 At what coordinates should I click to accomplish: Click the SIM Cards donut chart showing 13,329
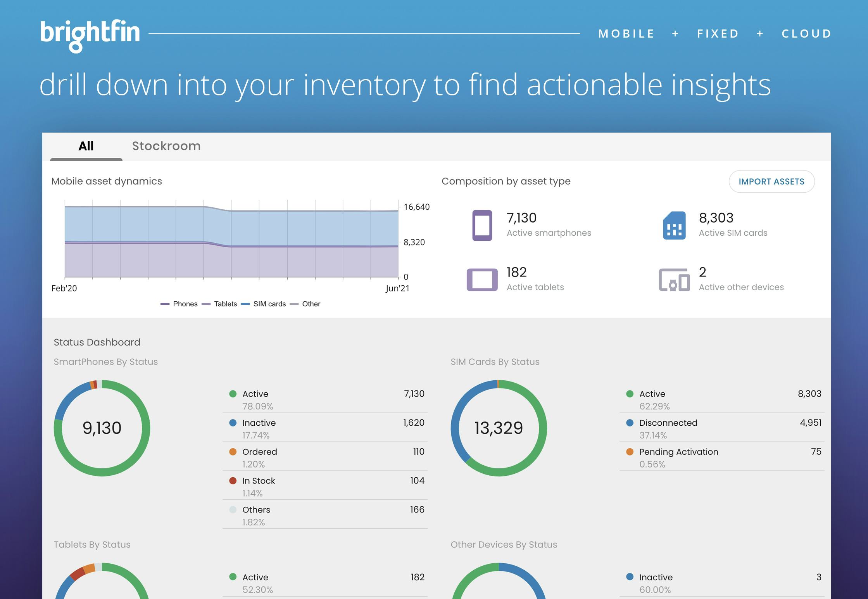point(499,428)
